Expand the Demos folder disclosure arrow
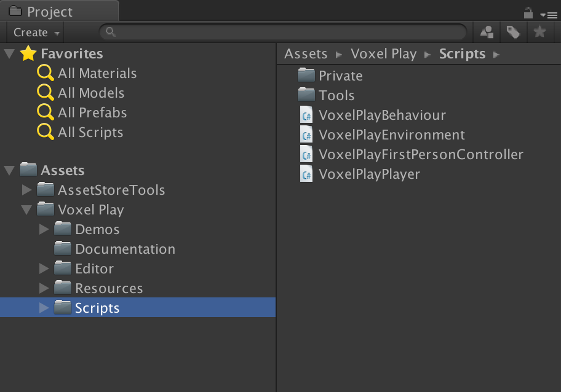 click(x=43, y=229)
